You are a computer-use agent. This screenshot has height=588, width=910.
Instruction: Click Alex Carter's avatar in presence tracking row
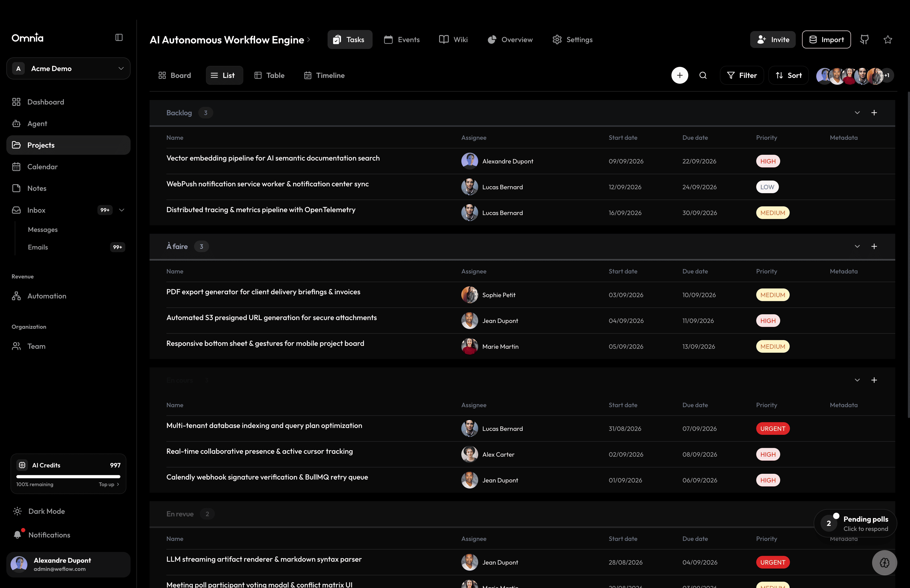[469, 454]
